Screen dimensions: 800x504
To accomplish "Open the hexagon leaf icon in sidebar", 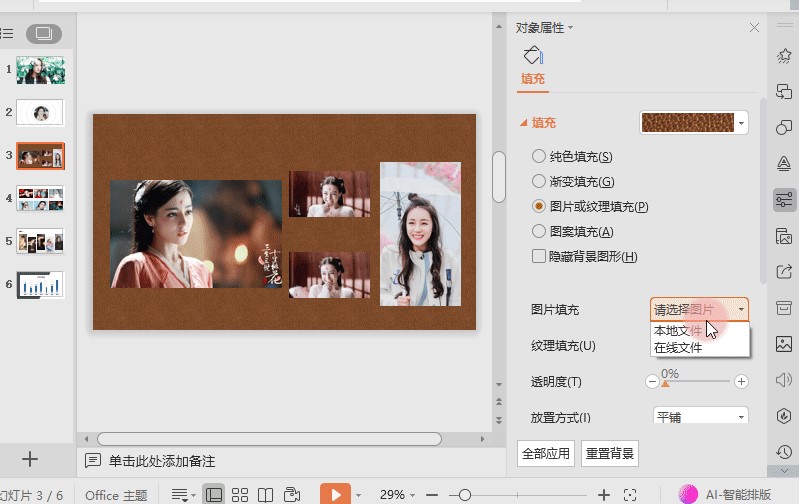I will click(x=784, y=416).
